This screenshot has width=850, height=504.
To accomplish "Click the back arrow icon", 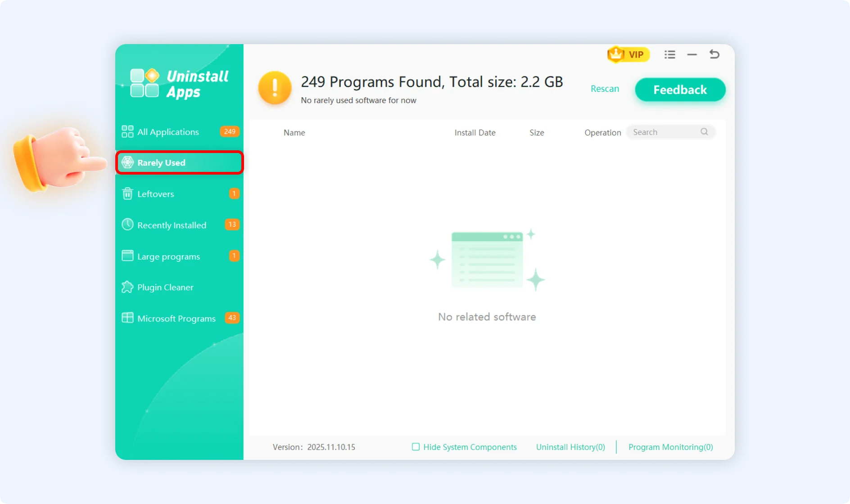I will coord(714,54).
